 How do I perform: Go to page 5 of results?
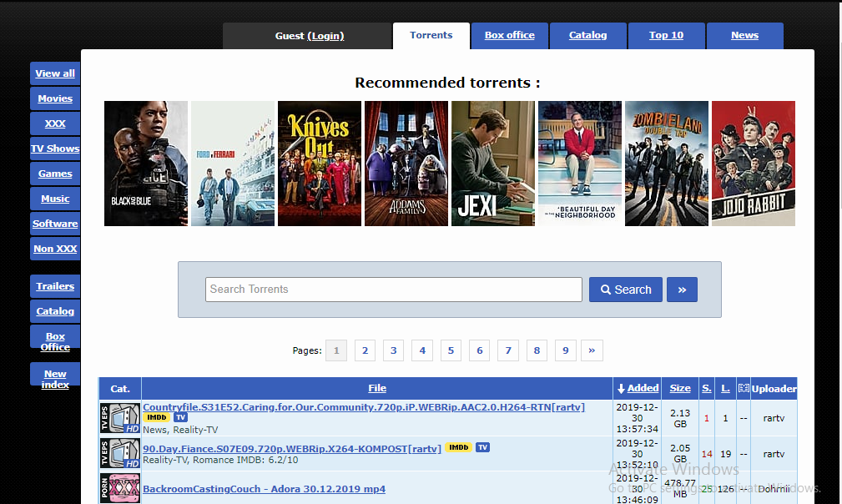(x=451, y=350)
